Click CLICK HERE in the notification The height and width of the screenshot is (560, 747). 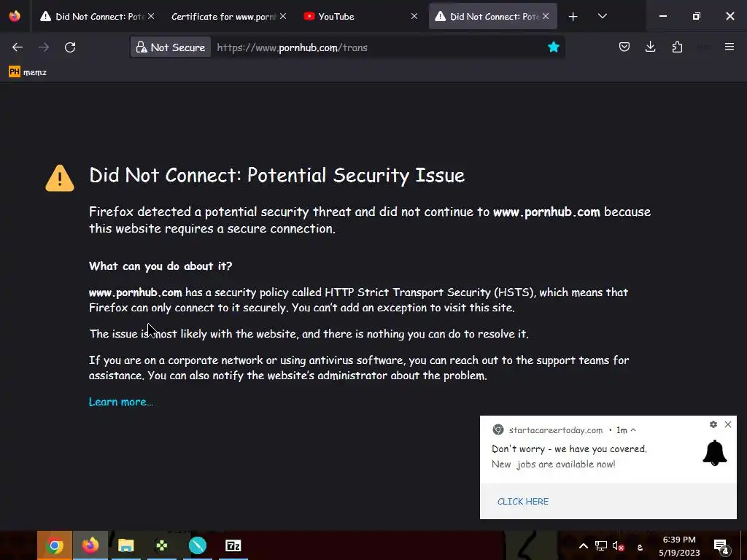[522, 502]
